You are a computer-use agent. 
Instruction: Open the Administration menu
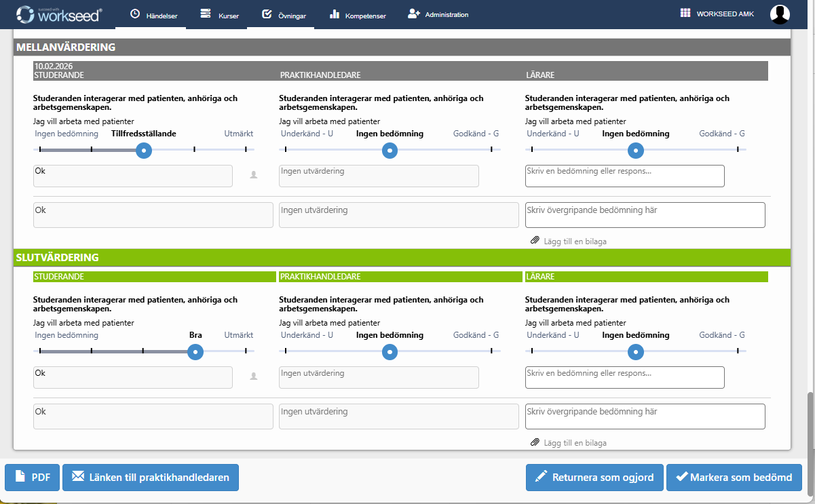click(x=438, y=14)
